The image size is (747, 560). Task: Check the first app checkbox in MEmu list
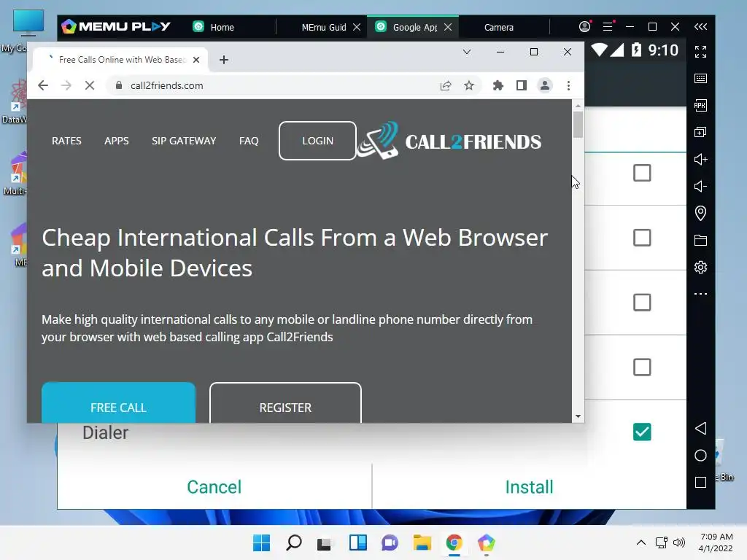pyautogui.click(x=642, y=173)
